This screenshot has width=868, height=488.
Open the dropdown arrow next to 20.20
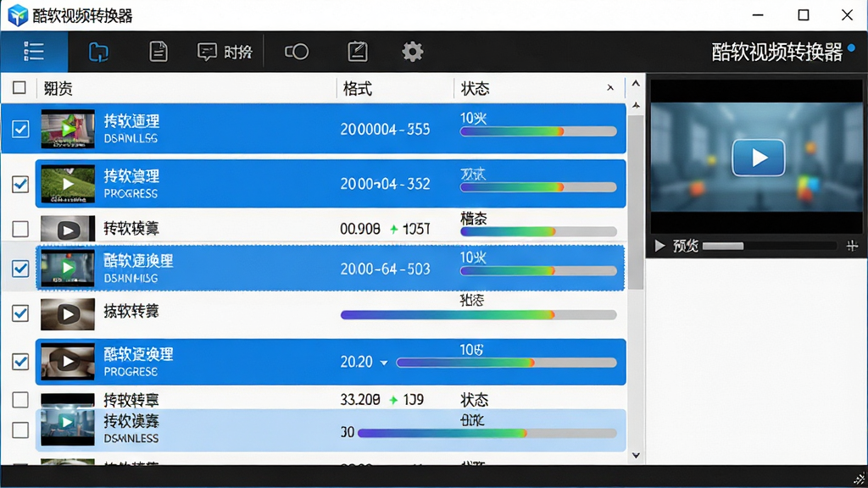pyautogui.click(x=384, y=363)
